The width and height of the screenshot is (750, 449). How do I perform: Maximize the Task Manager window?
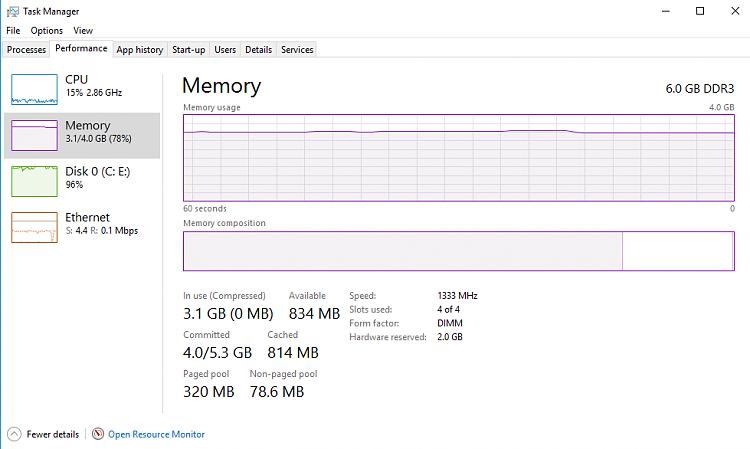700,11
